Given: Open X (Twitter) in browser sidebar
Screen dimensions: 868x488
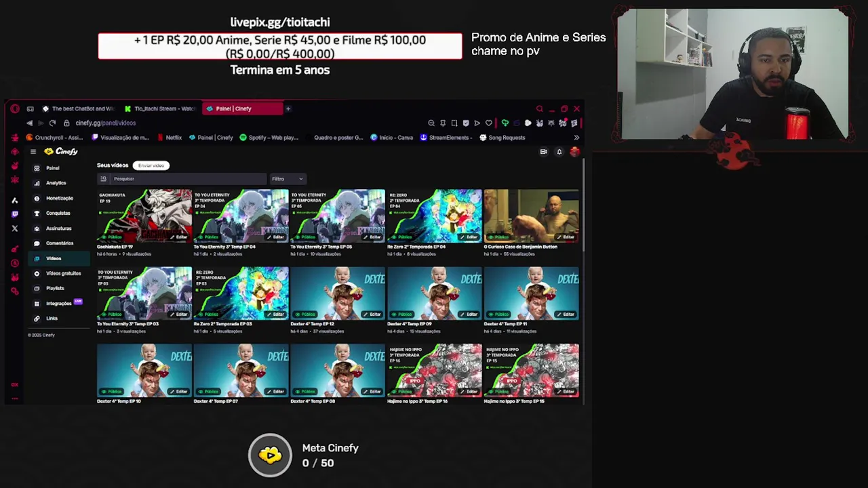Looking at the screenshot, I should (15, 228).
